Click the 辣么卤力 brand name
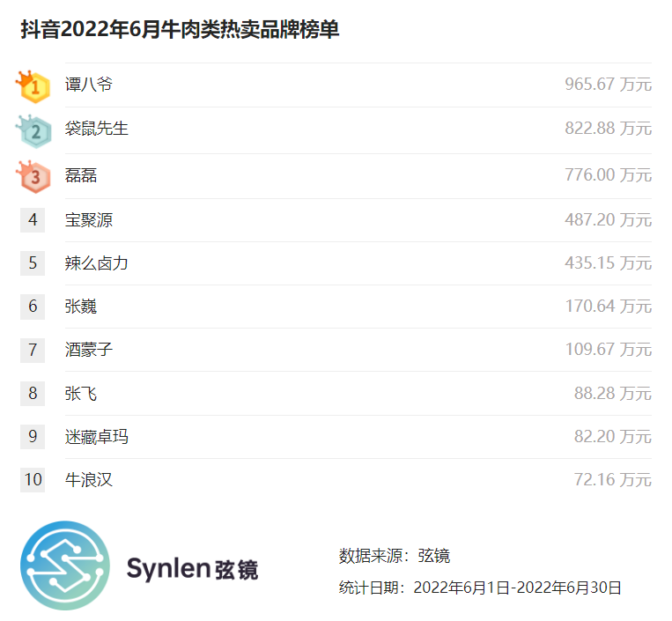Image resolution: width=672 pixels, height=621 pixels. [x=97, y=262]
